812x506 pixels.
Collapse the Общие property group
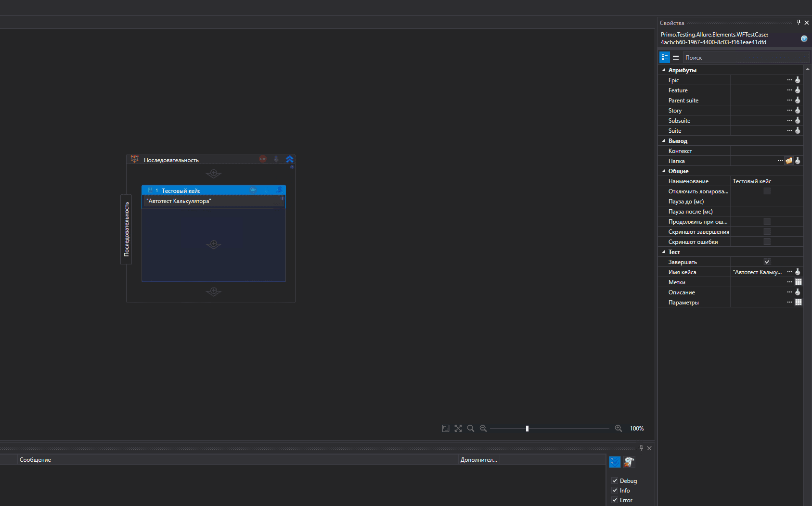(664, 171)
